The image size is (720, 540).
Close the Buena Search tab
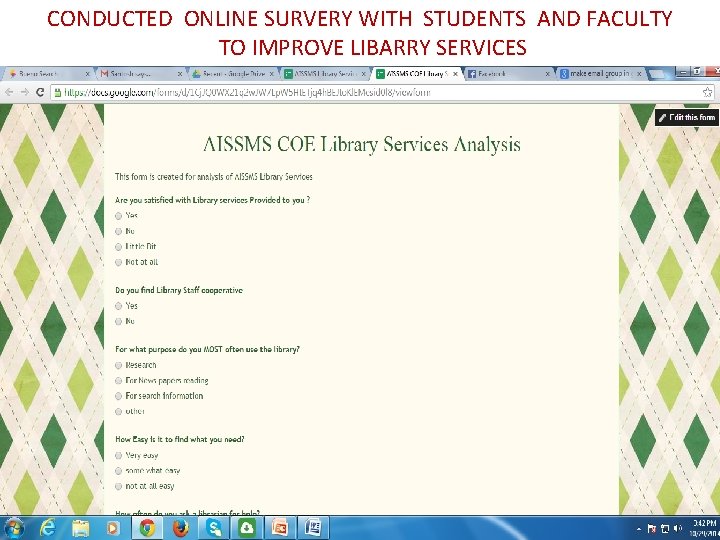coord(87,74)
